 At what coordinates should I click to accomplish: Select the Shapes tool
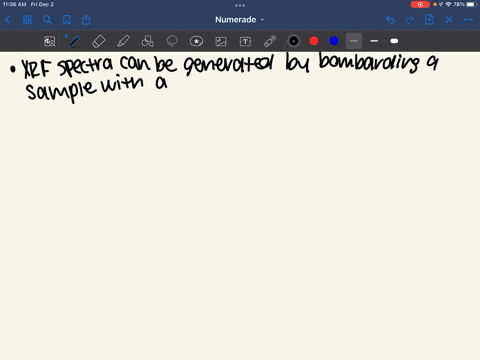coord(147,41)
